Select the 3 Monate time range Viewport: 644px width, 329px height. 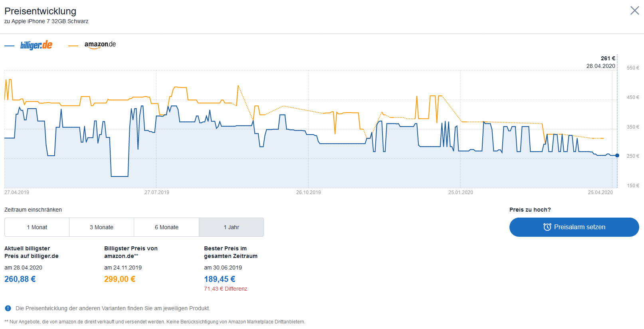tap(101, 227)
